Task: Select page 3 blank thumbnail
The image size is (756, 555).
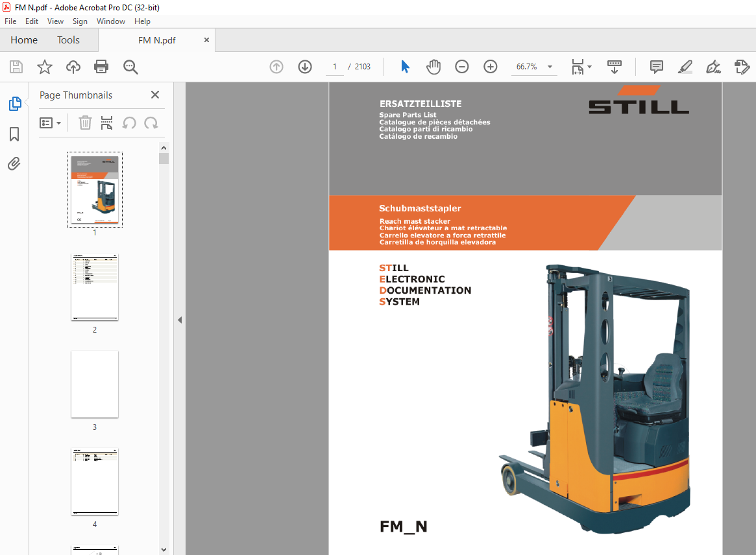Action: 95,384
